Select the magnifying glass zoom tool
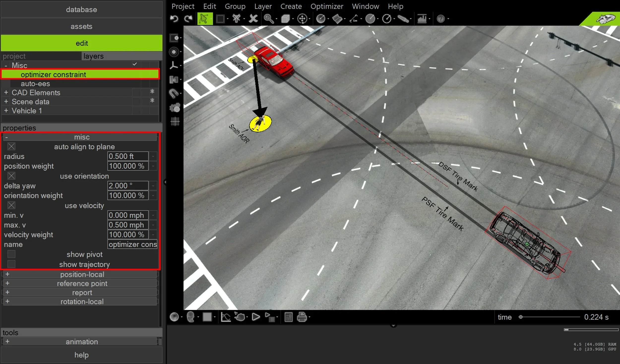 [x=268, y=19]
